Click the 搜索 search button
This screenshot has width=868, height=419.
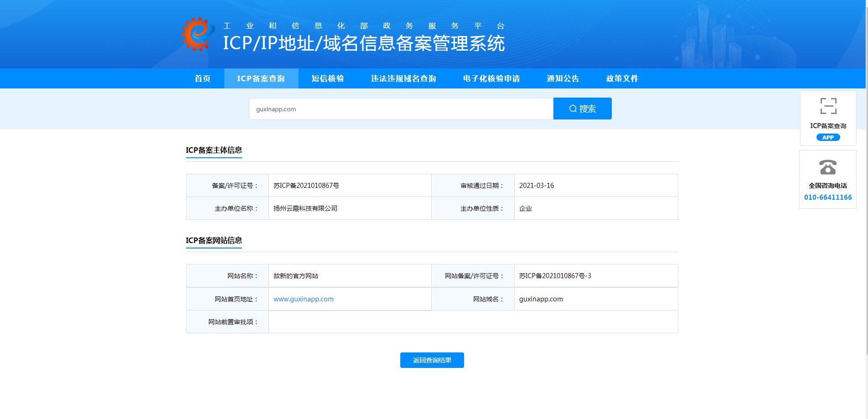point(582,109)
